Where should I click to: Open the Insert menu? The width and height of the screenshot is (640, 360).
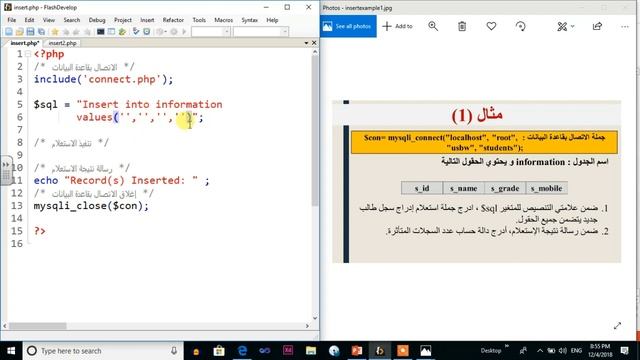147,20
